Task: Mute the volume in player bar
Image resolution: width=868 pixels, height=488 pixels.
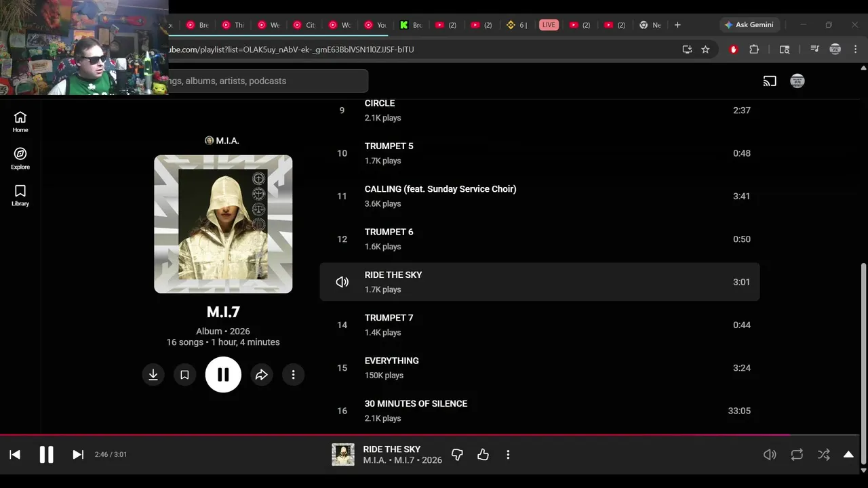Action: click(770, 455)
